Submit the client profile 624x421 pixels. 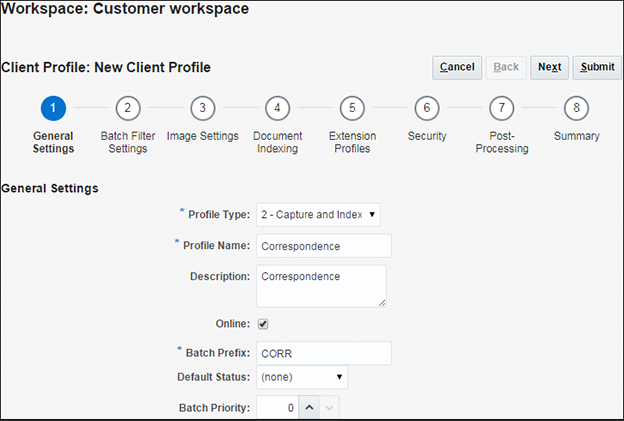pyautogui.click(x=597, y=67)
